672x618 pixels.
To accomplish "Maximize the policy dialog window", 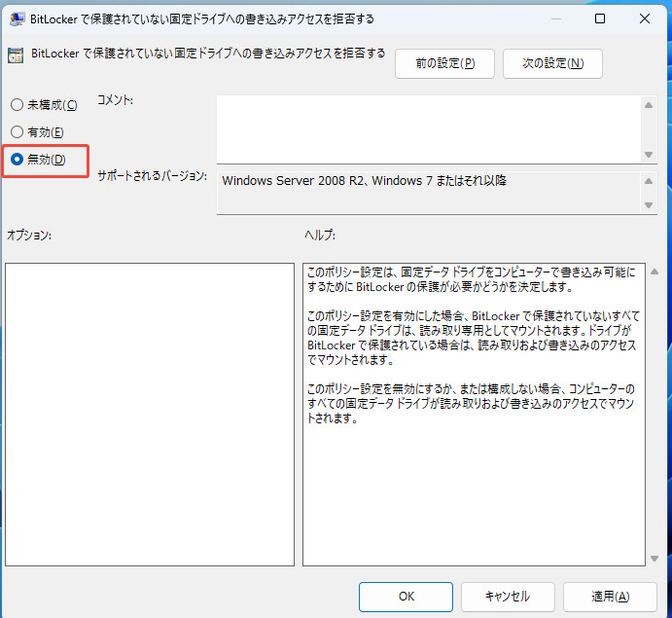I will pyautogui.click(x=600, y=18).
